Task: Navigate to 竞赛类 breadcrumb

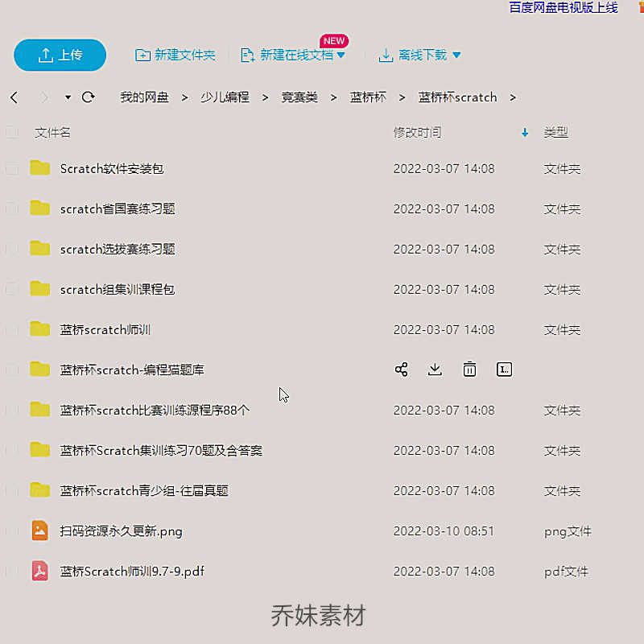Action: [299, 97]
